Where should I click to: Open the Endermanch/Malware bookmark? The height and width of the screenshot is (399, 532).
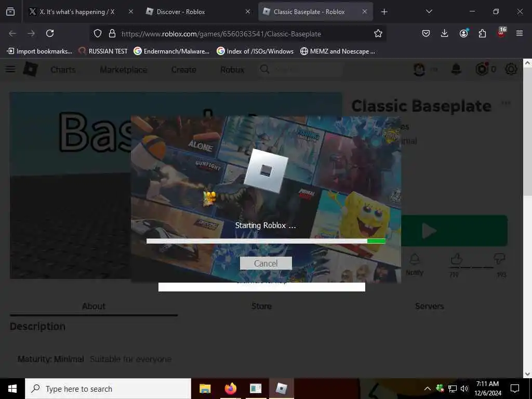[171, 51]
